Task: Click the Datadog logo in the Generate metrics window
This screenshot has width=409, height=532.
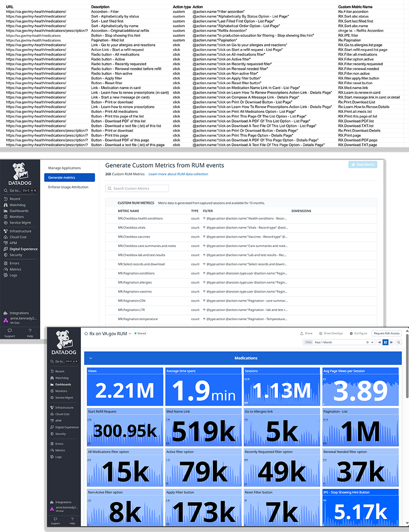Action: point(20,174)
